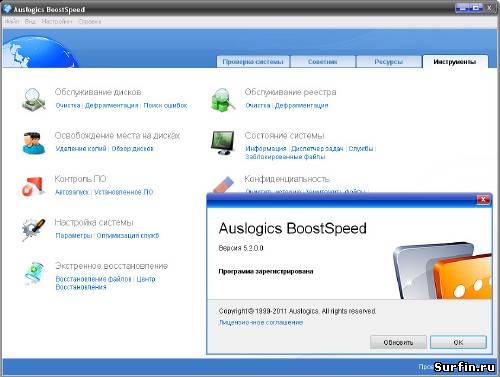Open the Автозапуск link
Screen dimensions: 500x377
(72, 192)
